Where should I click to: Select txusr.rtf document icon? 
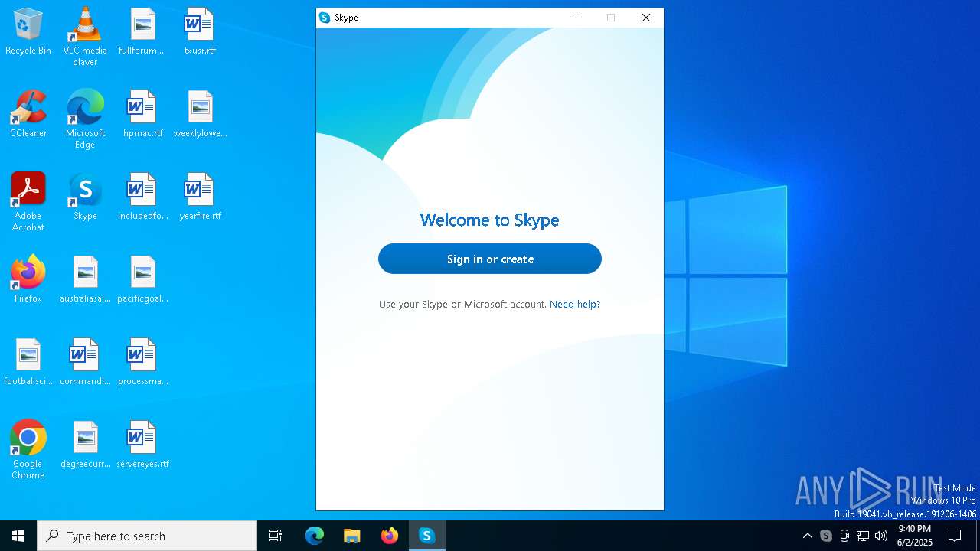tap(200, 32)
